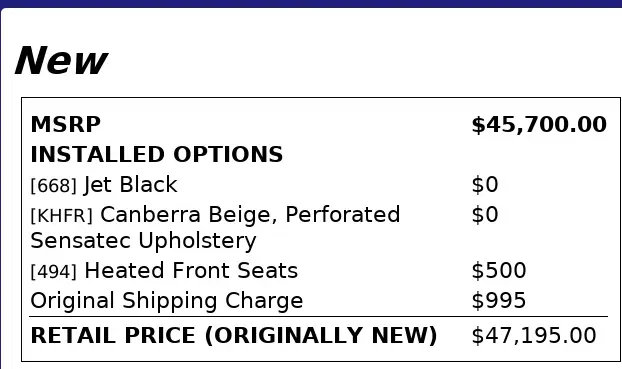Click the [494] option code
622x369 pixels.
click(x=54, y=271)
